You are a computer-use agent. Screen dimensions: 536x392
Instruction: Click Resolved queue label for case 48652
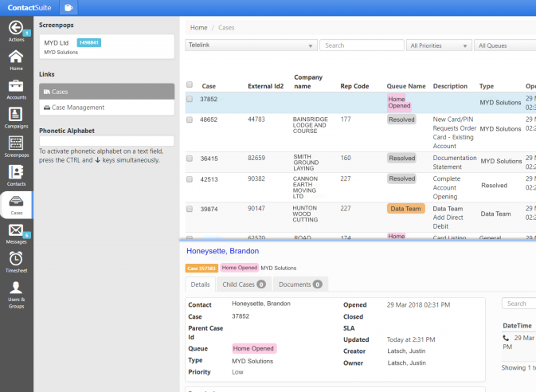tap(401, 120)
